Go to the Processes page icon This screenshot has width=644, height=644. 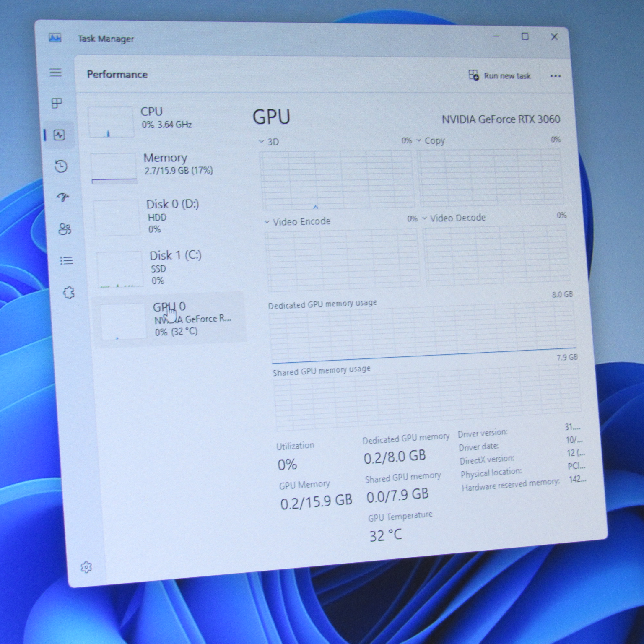(x=57, y=103)
